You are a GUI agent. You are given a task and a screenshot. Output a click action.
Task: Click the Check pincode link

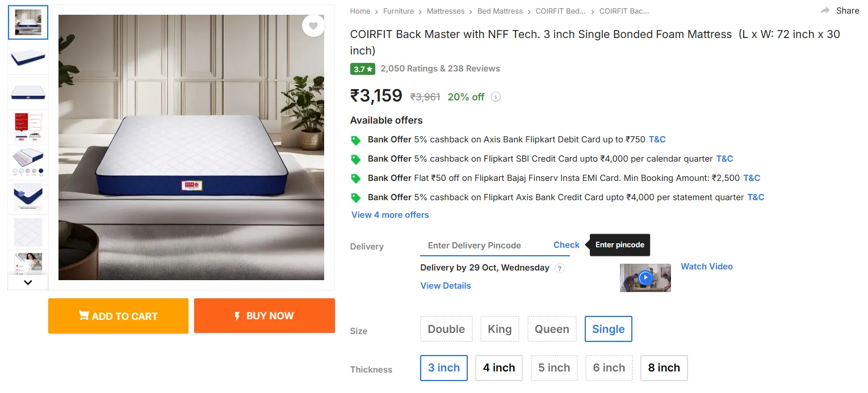point(566,245)
